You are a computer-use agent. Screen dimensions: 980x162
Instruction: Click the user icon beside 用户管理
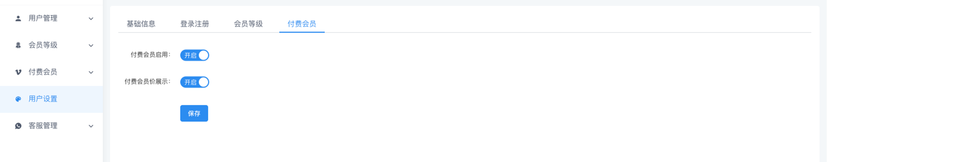(x=18, y=18)
